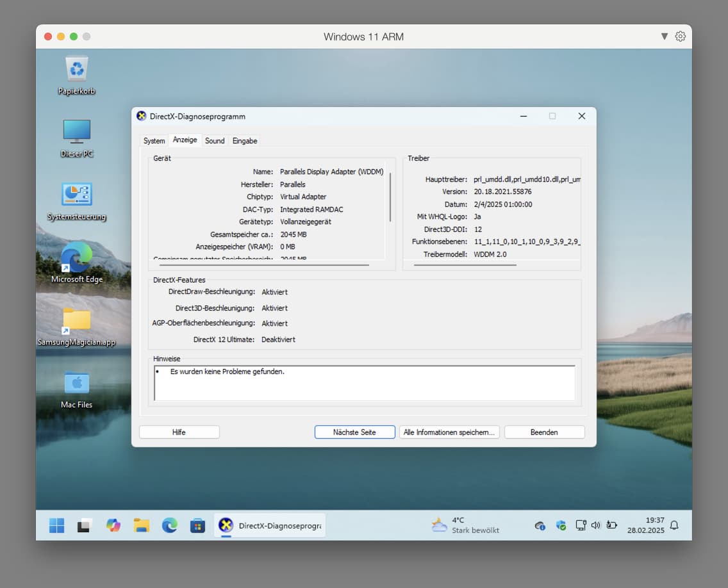The width and height of the screenshot is (728, 588).
Task: Open File Explorer from the taskbar
Action: [142, 525]
